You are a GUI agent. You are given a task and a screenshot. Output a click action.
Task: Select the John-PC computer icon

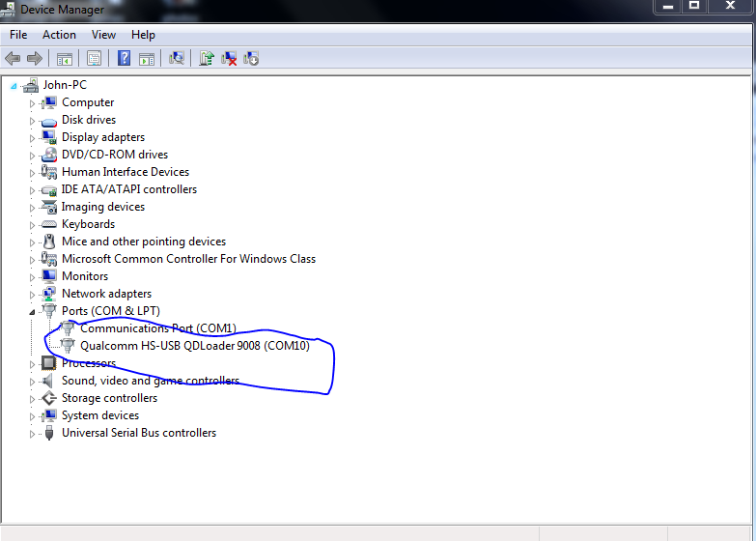(31, 85)
